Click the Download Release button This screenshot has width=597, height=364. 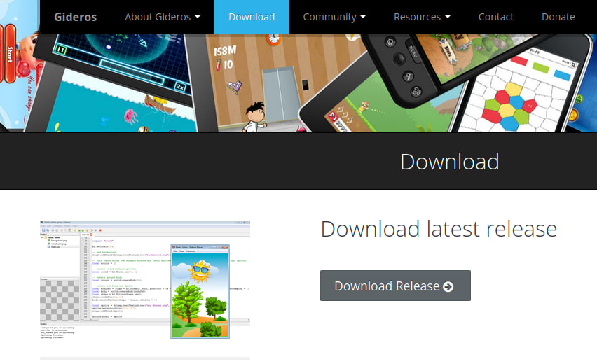point(395,286)
